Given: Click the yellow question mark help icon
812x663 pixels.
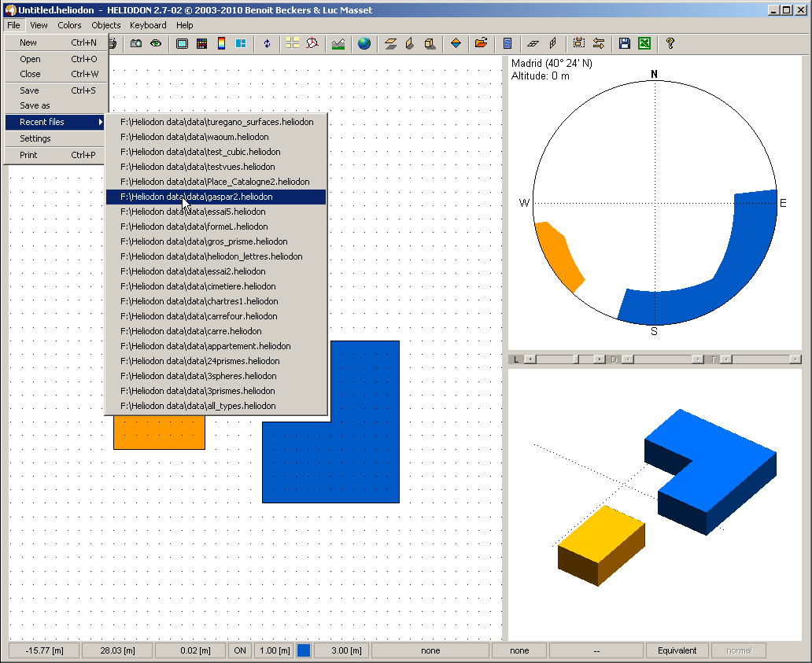Looking at the screenshot, I should (670, 43).
